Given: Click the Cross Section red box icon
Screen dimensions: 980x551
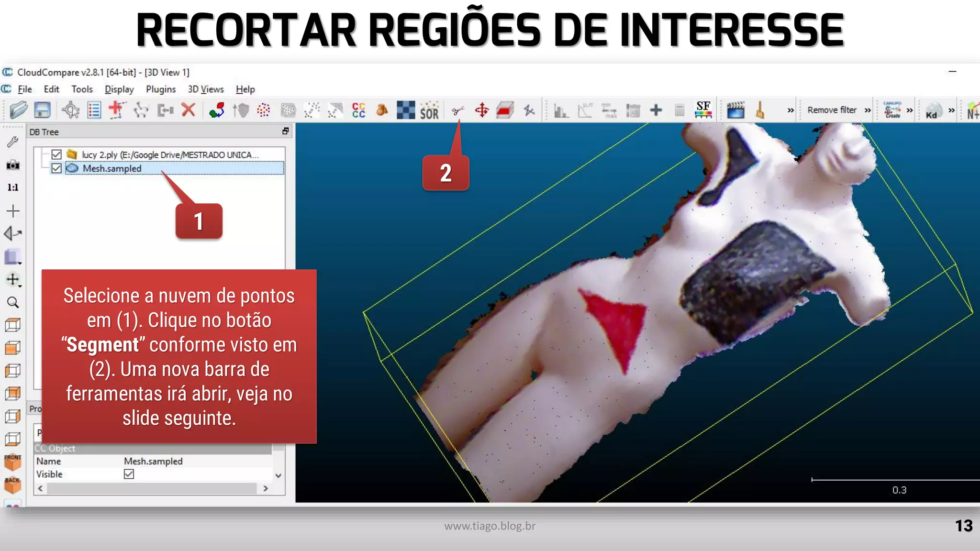Looking at the screenshot, I should (505, 110).
